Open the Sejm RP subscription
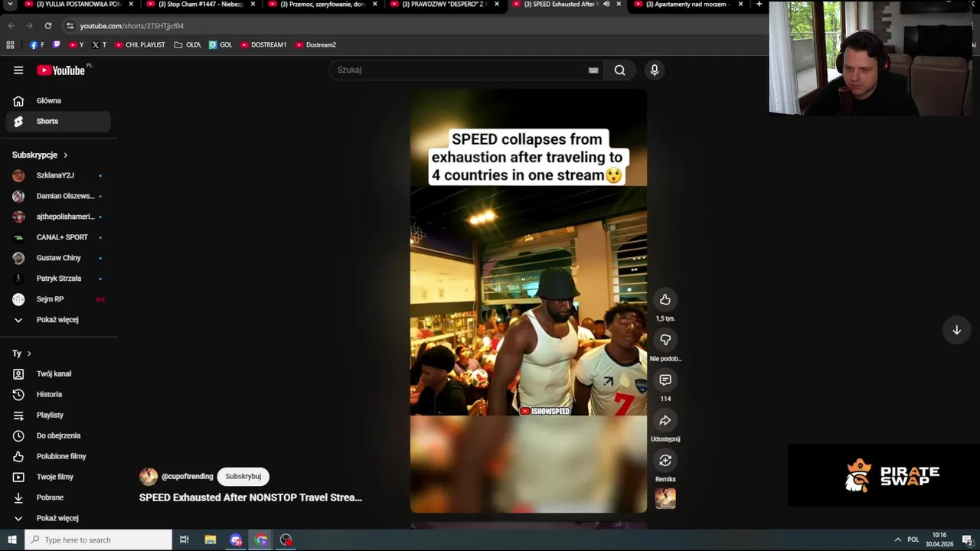980x551 pixels. (58, 299)
